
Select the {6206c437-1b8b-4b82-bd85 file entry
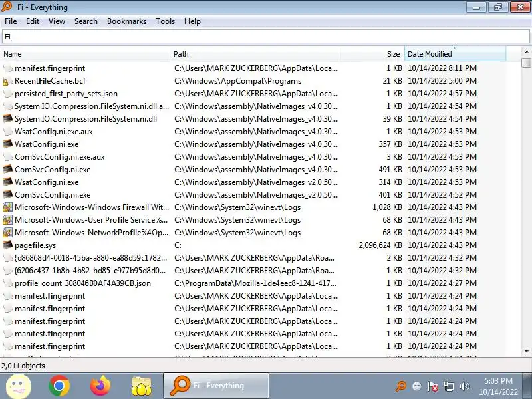pyautogui.click(x=90, y=271)
